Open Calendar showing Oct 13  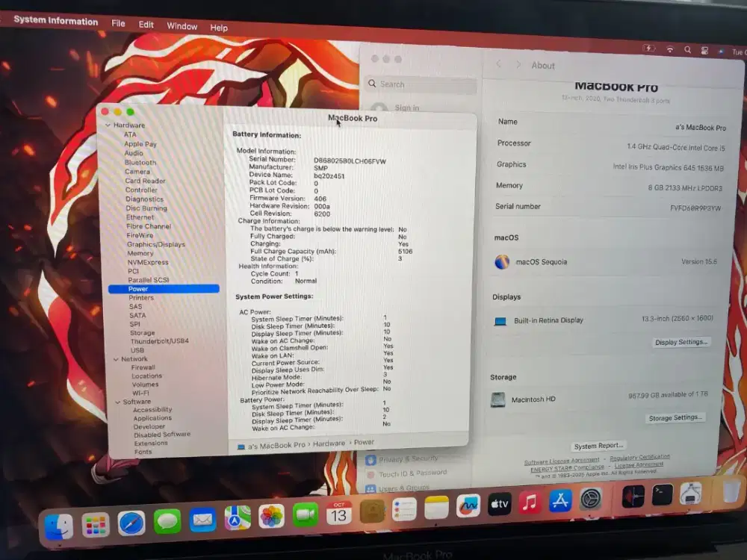(338, 514)
